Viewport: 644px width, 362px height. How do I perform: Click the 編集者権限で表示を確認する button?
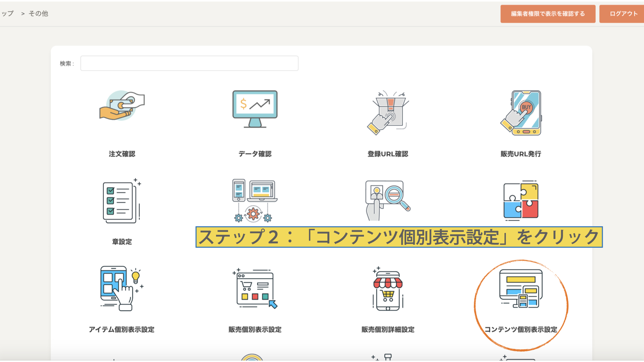(548, 14)
